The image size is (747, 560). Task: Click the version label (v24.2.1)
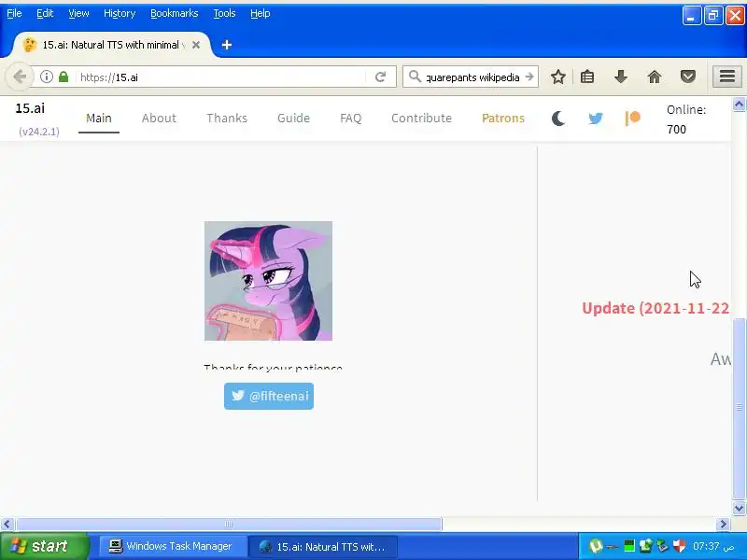pyautogui.click(x=39, y=132)
